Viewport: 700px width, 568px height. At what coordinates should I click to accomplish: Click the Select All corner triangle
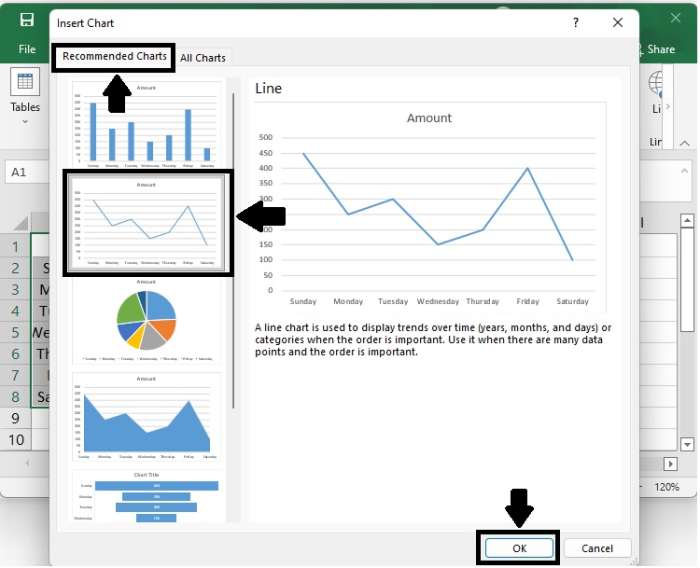pyautogui.click(x=21, y=223)
